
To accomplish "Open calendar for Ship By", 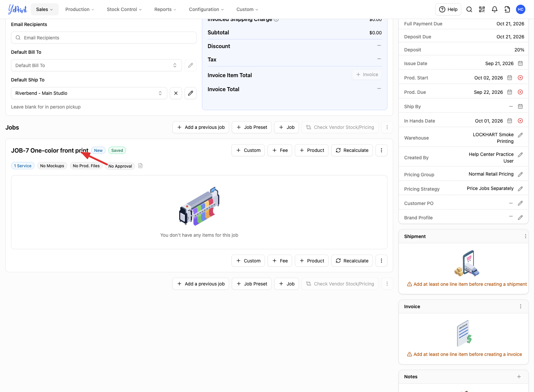I will tap(520, 107).
